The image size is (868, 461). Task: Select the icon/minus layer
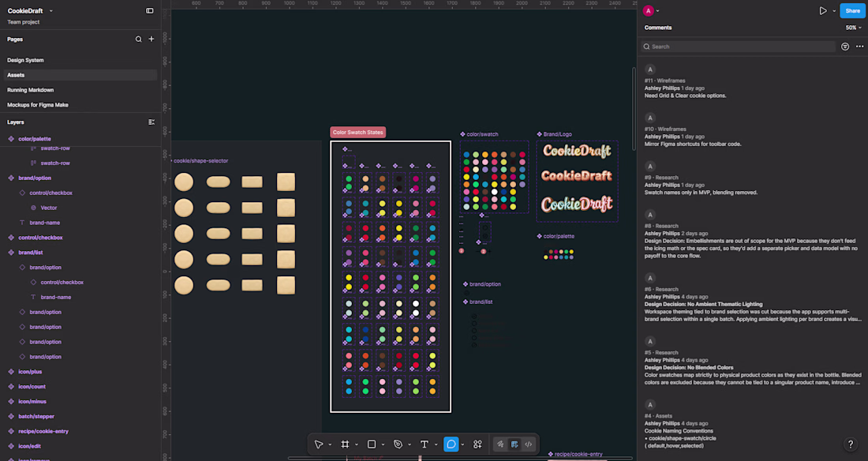click(x=32, y=402)
